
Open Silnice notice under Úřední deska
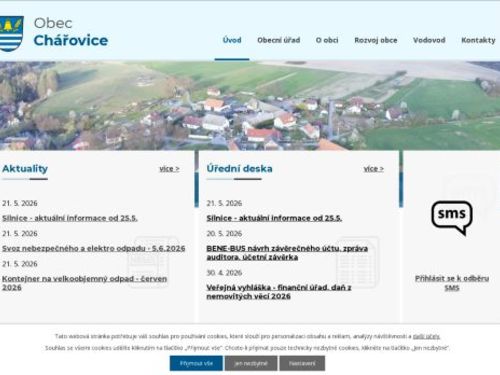click(x=274, y=218)
